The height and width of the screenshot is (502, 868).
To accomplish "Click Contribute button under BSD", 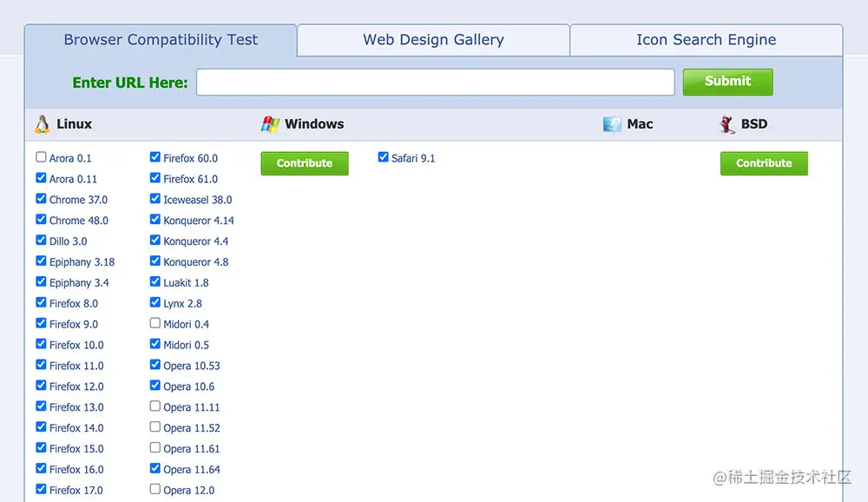I will [x=764, y=163].
